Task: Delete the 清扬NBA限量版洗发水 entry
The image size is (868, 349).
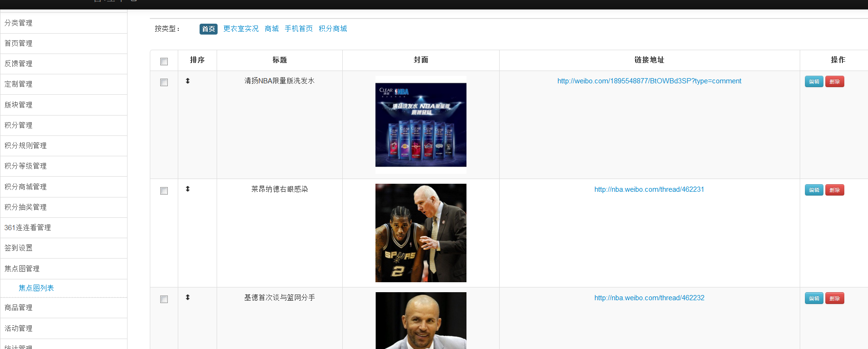Action: pyautogui.click(x=835, y=81)
